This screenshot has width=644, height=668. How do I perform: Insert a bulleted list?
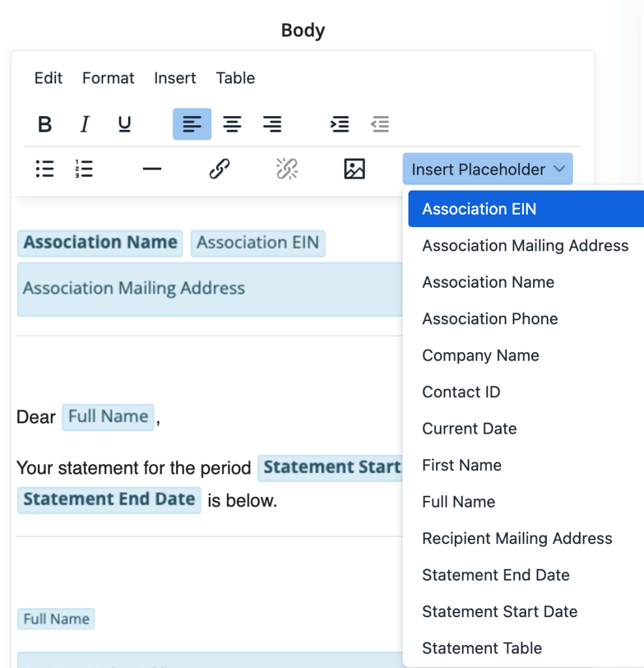[x=44, y=169]
